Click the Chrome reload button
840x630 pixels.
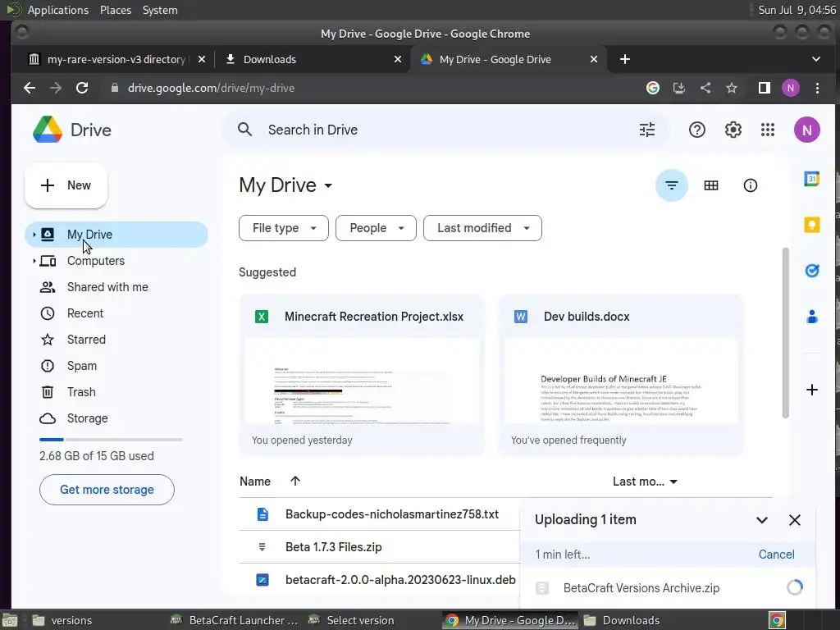tap(81, 88)
